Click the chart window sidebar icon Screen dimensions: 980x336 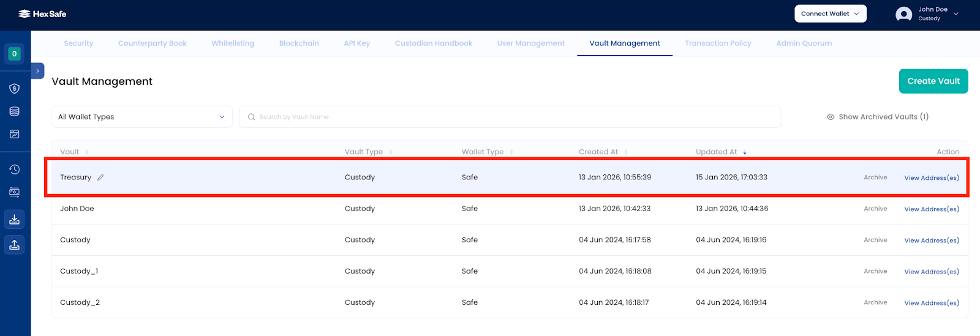15,134
